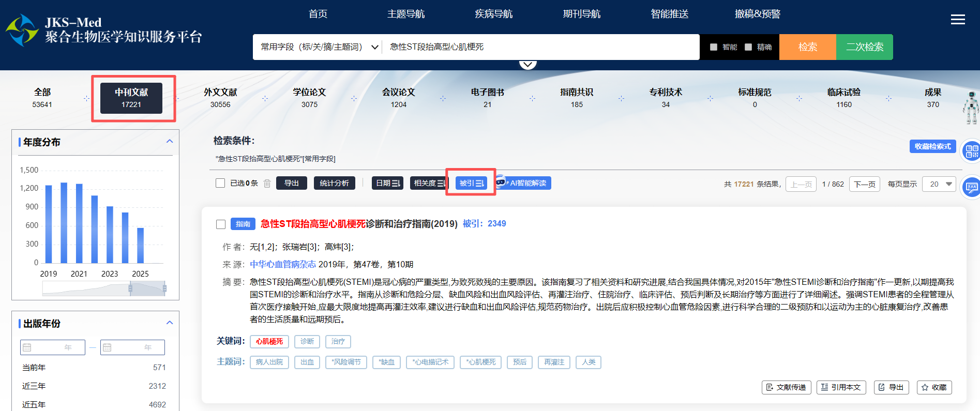Open the QR code icon on right edge

971,151
